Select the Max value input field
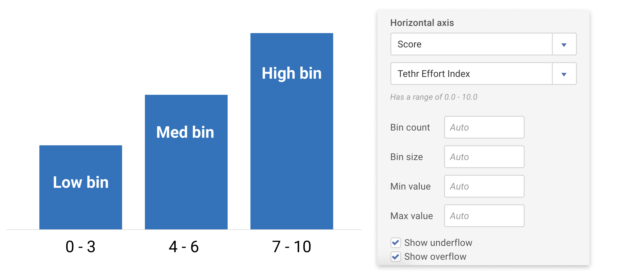644x279 pixels. point(484,216)
